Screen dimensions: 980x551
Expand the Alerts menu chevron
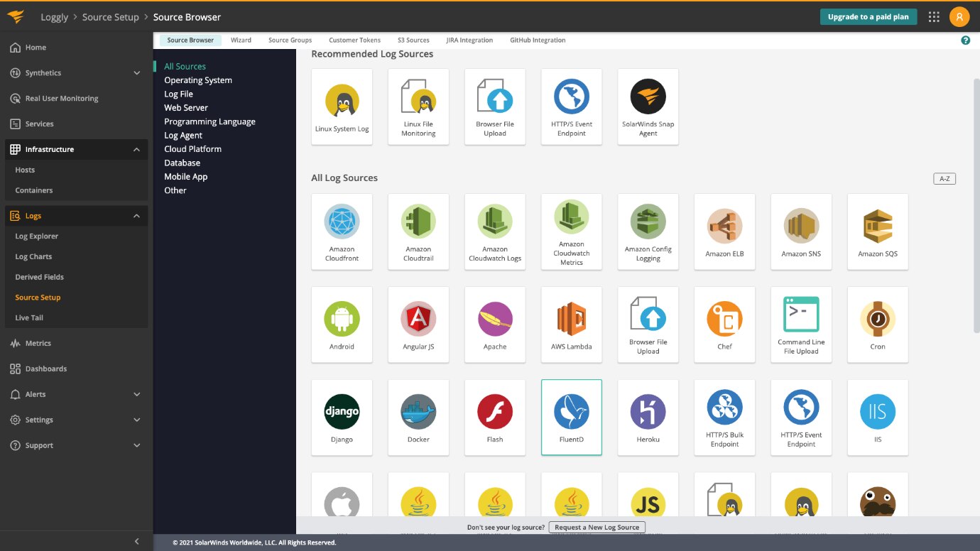click(137, 394)
